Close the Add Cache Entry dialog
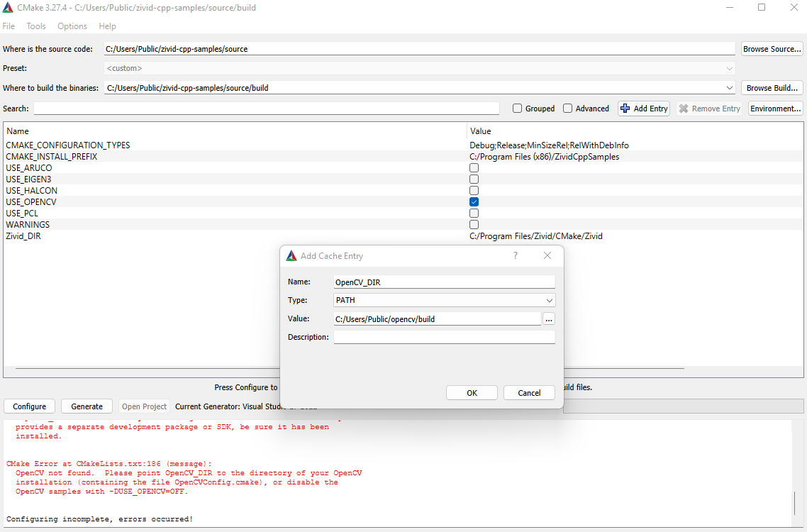The image size is (807, 532). [x=547, y=255]
